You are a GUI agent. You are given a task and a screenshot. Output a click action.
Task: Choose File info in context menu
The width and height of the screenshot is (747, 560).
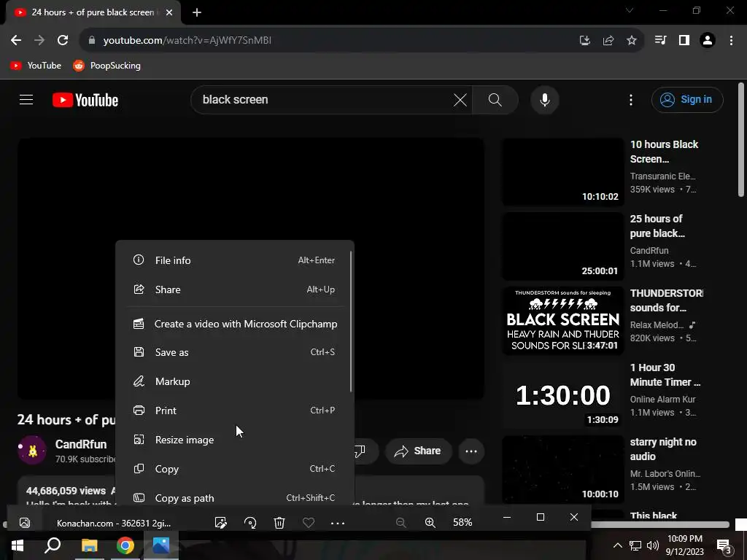click(x=234, y=260)
